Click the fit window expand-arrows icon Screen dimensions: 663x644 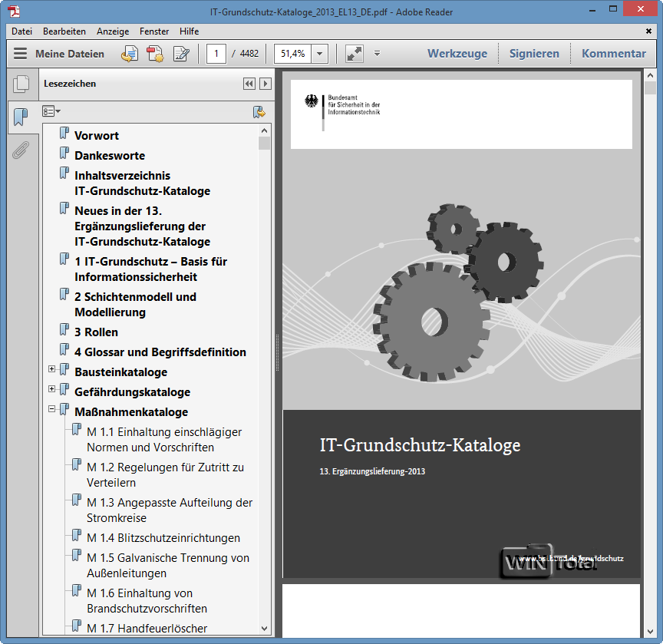click(x=355, y=54)
